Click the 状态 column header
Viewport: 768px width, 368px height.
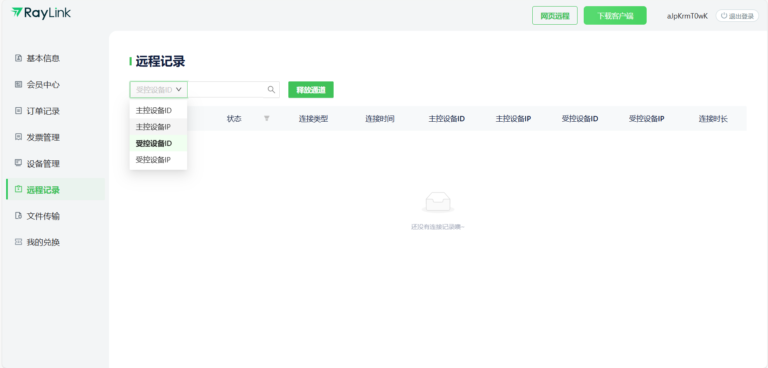(x=234, y=119)
